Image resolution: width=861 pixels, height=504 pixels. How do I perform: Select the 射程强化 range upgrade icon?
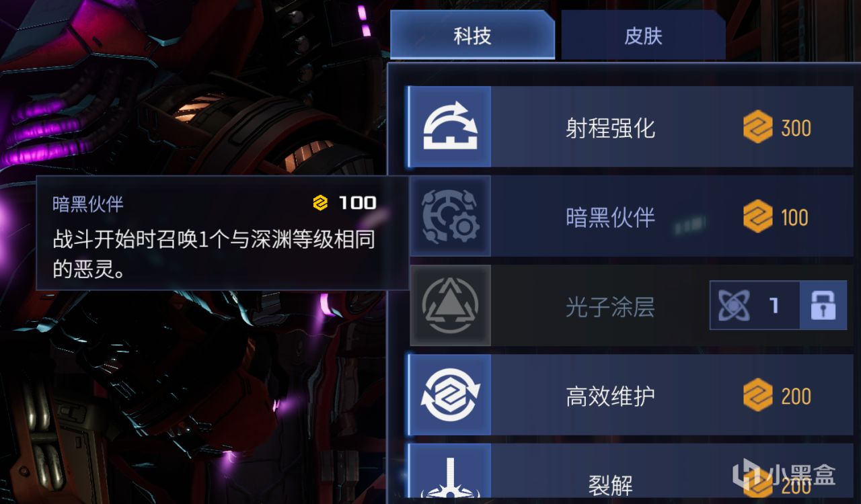coord(449,126)
